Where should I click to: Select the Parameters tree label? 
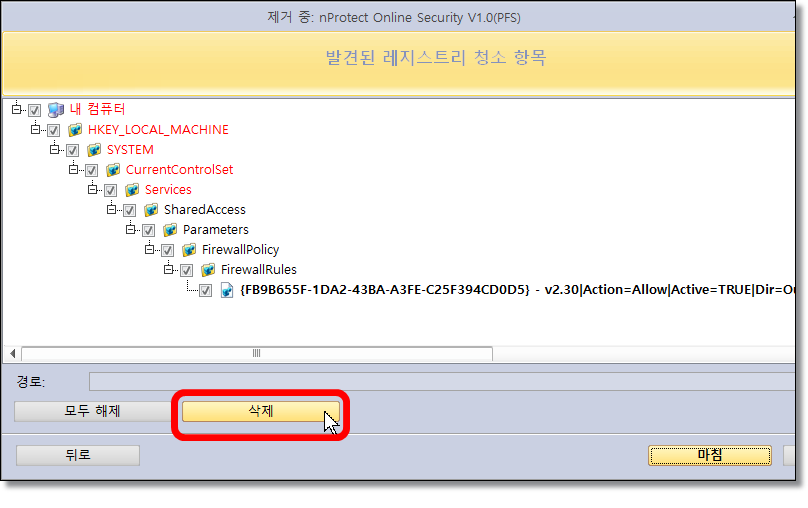click(215, 230)
